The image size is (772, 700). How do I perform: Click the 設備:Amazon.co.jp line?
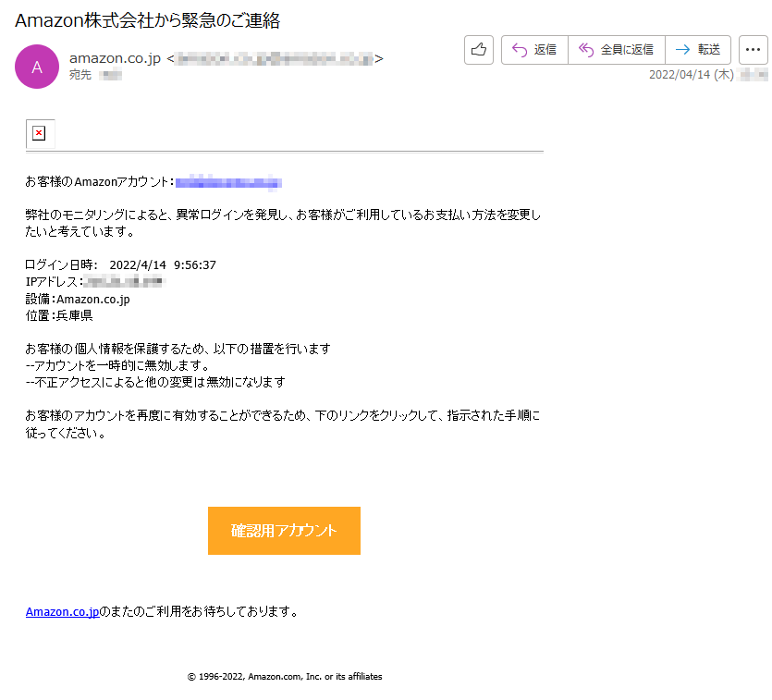click(x=78, y=299)
